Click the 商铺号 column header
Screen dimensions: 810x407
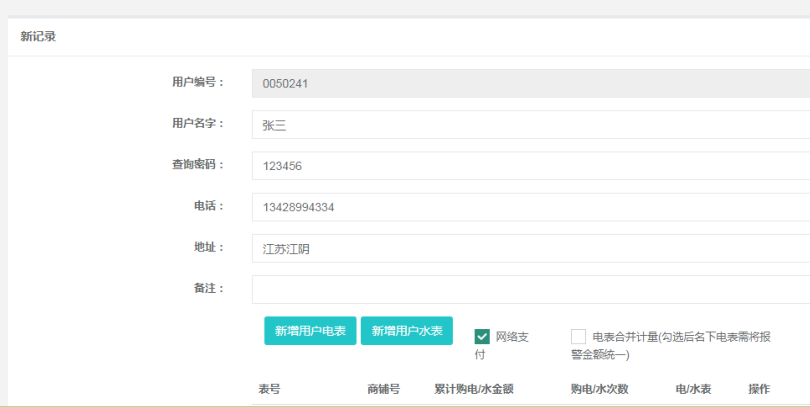(383, 389)
